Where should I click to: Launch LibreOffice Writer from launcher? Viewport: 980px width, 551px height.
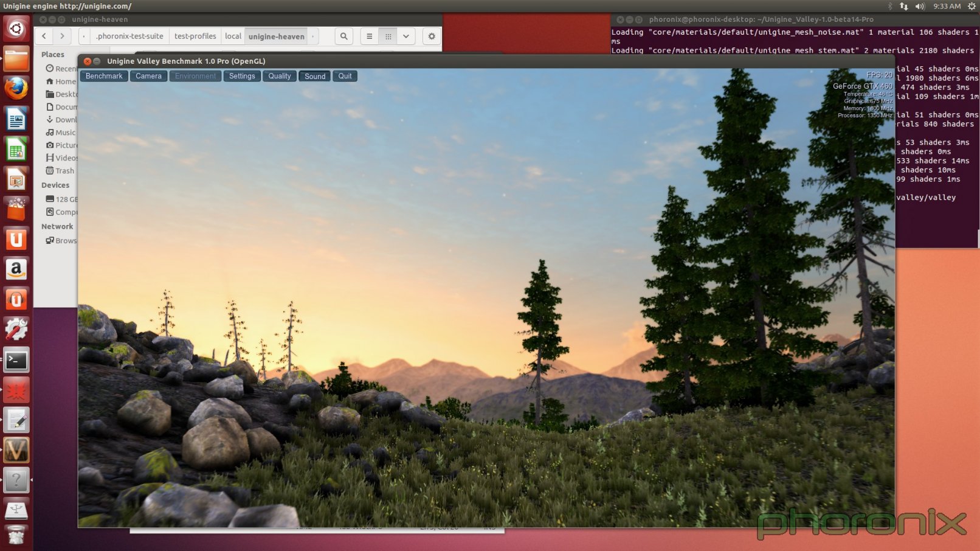16,119
